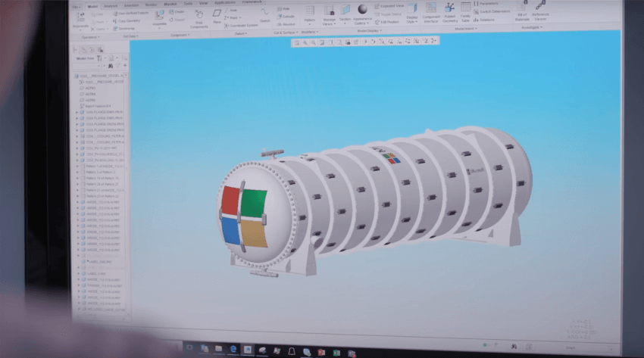Start a Sketch feature
The height and width of the screenshot is (358, 644).
tap(265, 15)
